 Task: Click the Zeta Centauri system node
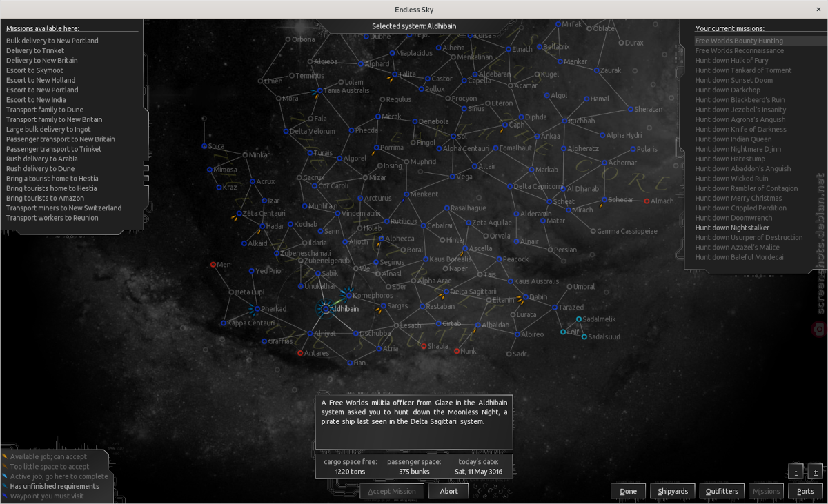(x=240, y=214)
